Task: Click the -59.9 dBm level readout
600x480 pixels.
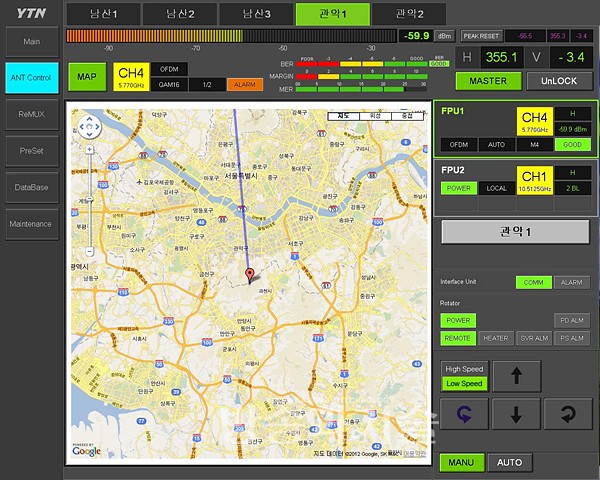Action: point(416,36)
